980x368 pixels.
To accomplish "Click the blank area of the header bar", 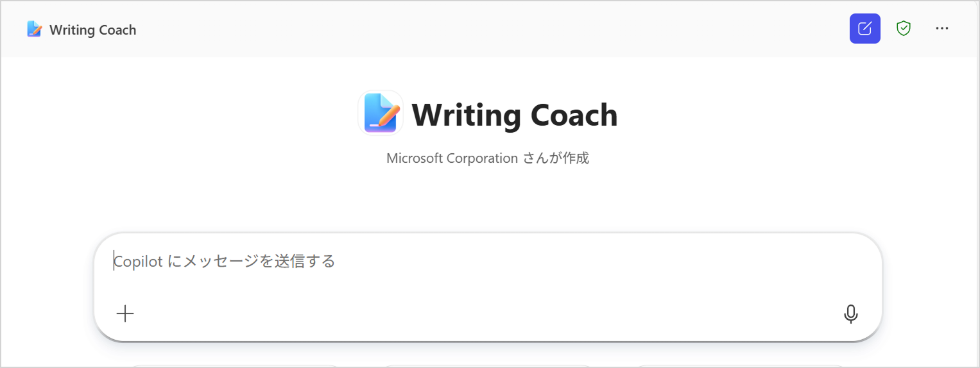I will point(488,29).
